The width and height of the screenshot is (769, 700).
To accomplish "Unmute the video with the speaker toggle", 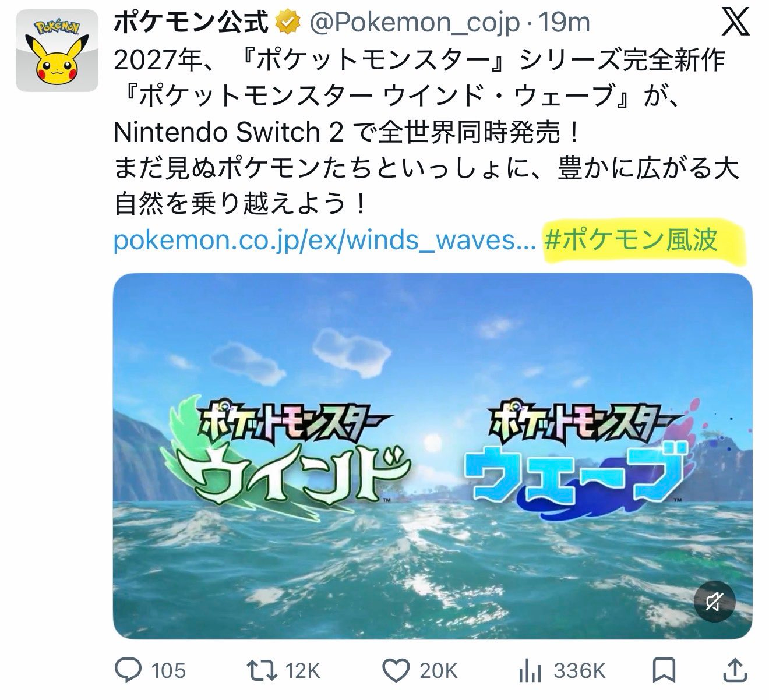I will coord(715,602).
